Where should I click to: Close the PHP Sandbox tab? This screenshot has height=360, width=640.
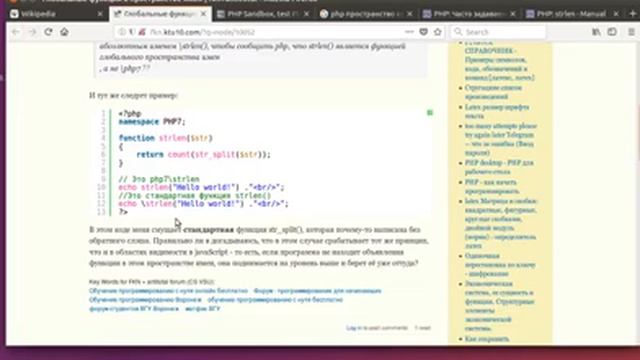point(307,14)
